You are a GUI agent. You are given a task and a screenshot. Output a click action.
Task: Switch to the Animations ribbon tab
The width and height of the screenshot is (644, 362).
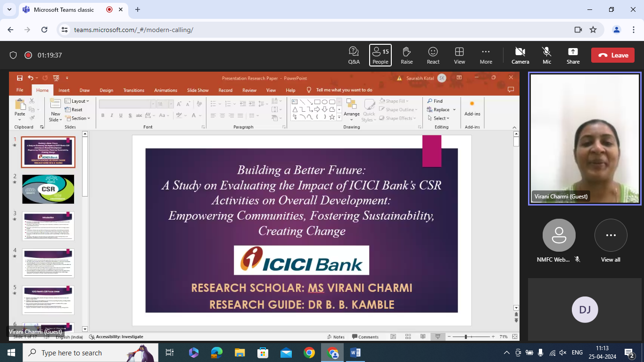(165, 90)
